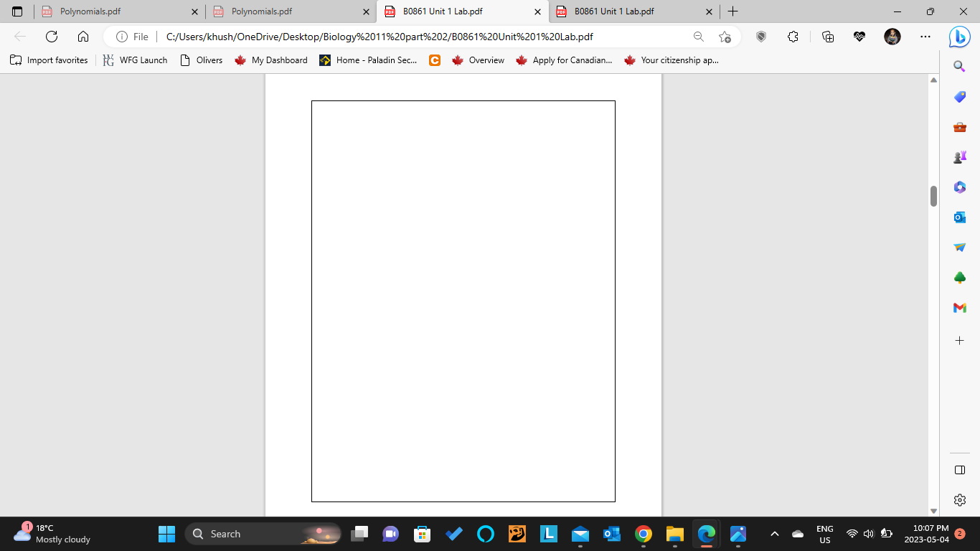Zoom out using the address bar magnifier
The width and height of the screenshot is (980, 551).
coord(698,37)
